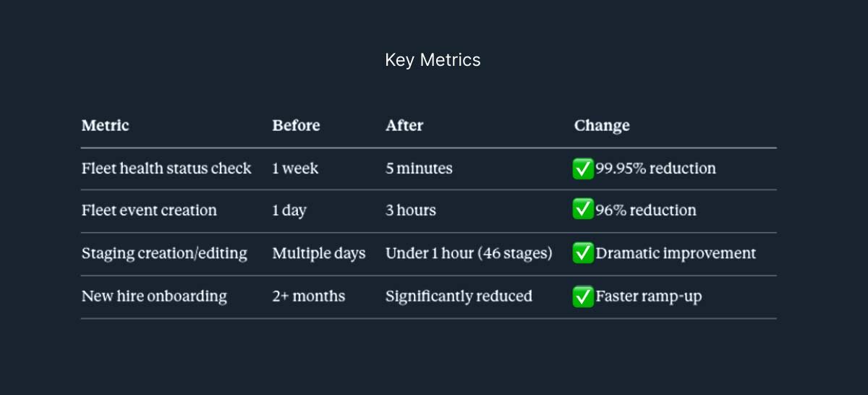Click the Staging creation/editing row label
Screen dimensions: 868x395
tap(164, 253)
